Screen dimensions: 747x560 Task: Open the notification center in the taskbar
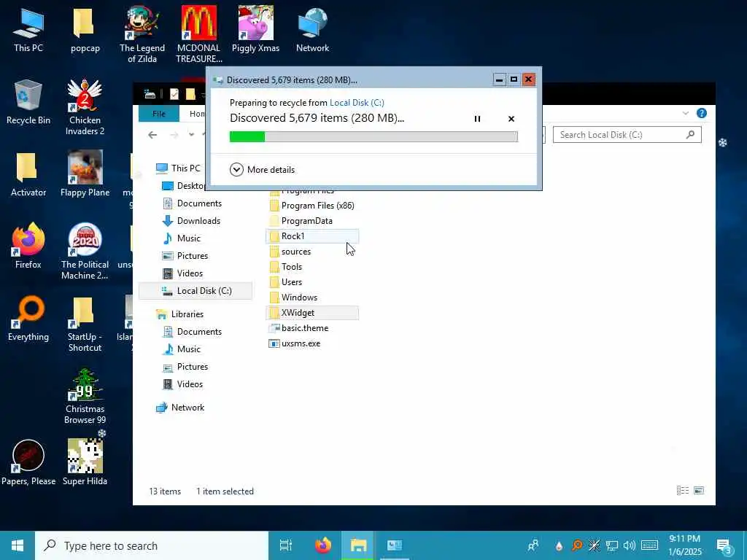coord(724,545)
